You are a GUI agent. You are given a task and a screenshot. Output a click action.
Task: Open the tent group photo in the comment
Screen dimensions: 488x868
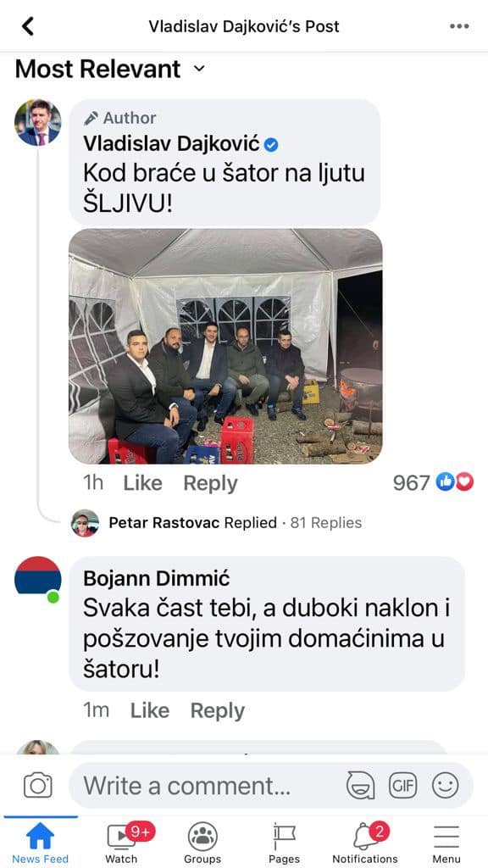point(225,346)
